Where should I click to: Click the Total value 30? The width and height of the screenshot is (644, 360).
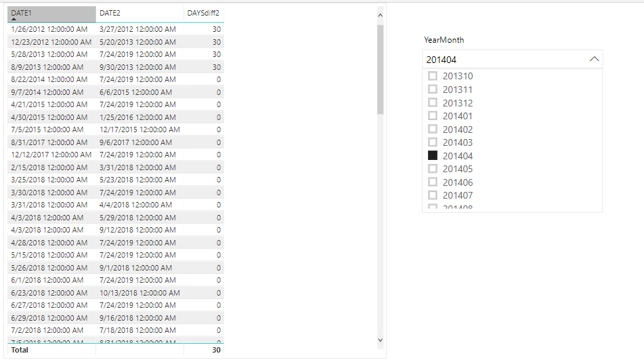point(217,350)
